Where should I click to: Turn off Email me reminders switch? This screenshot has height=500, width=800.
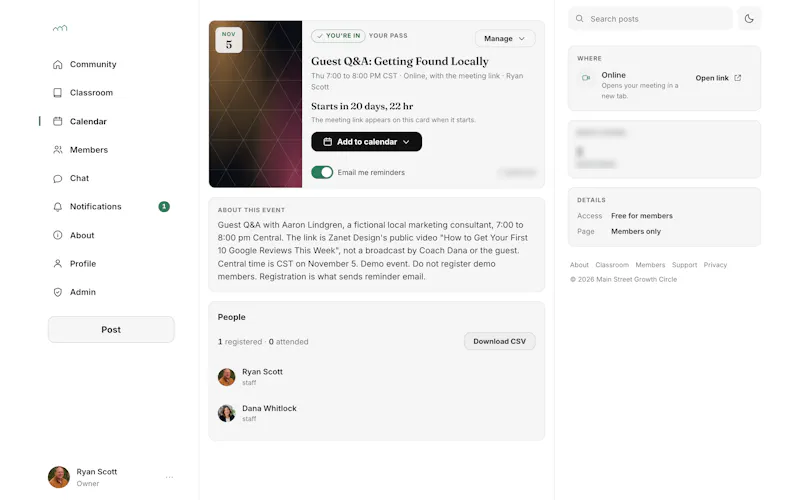322,172
